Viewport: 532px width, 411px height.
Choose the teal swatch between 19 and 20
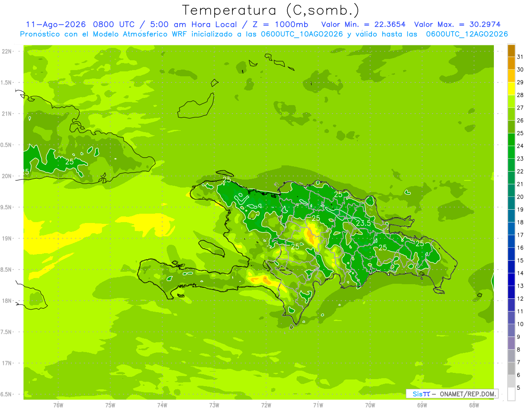tap(511, 204)
